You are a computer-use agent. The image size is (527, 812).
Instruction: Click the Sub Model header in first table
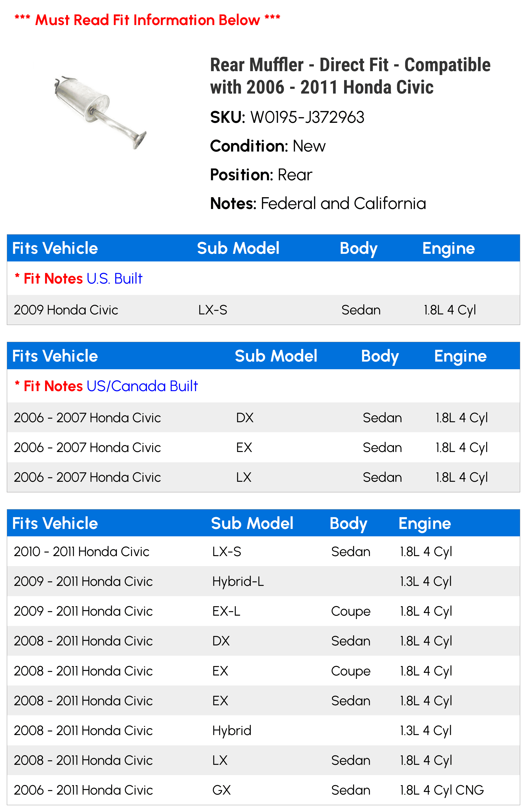coord(238,248)
